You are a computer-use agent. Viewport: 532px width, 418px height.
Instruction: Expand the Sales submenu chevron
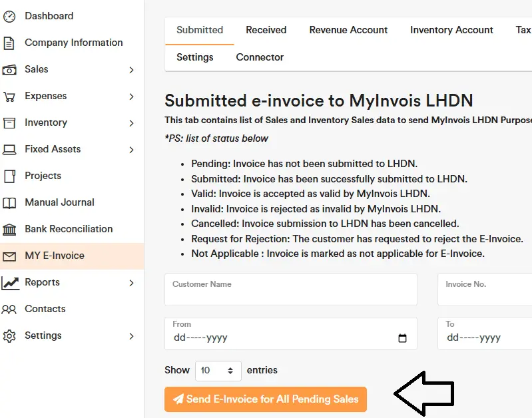[x=131, y=70]
